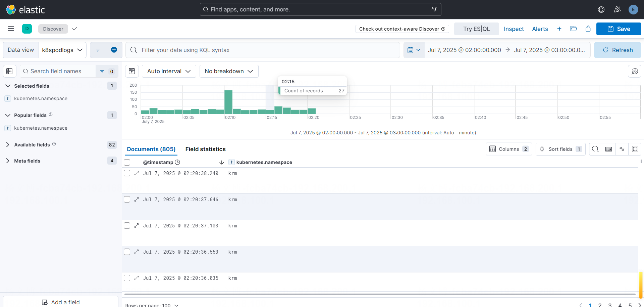Open the Auto interval dropdown
The height and width of the screenshot is (307, 644).
tap(169, 71)
